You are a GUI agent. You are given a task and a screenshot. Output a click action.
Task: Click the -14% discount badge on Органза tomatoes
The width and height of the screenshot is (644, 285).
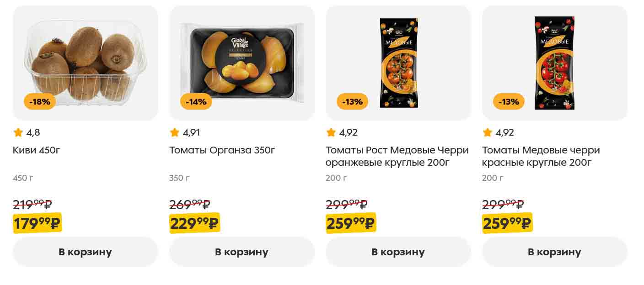pyautogui.click(x=196, y=101)
